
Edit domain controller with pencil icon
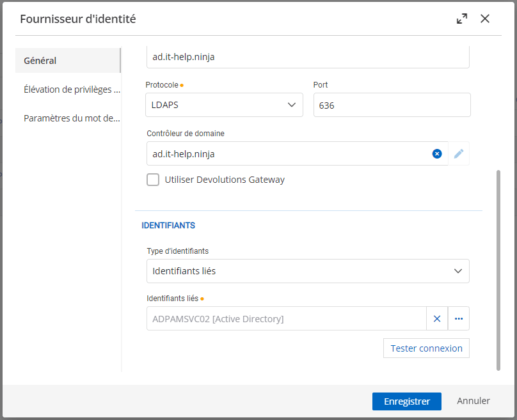459,154
